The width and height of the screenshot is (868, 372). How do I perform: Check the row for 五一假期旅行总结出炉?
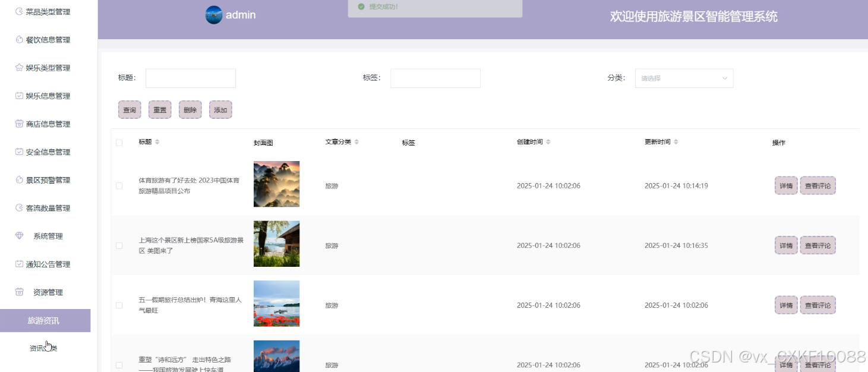click(119, 305)
